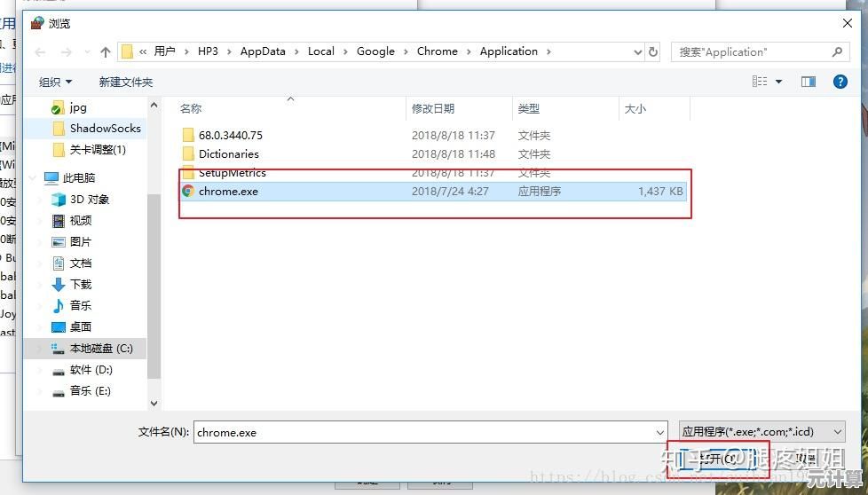This screenshot has width=868, height=495.
Task: Expand the 此电脑 tree node
Action: coord(34,178)
